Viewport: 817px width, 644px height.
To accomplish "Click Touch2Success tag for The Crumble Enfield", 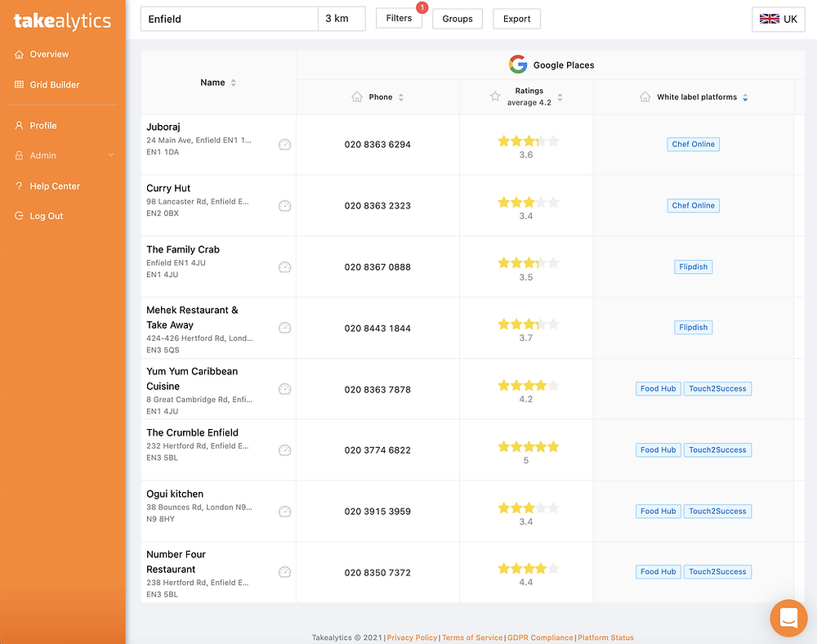I will (717, 450).
